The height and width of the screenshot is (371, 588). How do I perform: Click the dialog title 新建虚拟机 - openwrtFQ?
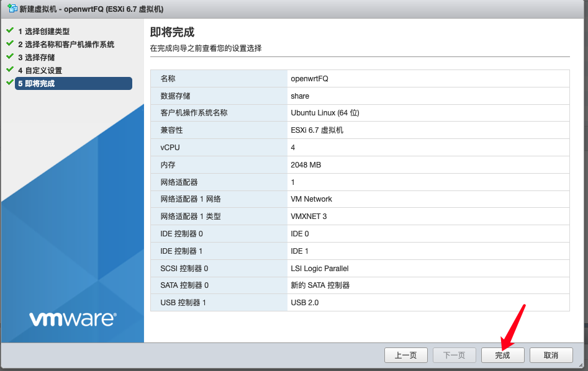91,9
